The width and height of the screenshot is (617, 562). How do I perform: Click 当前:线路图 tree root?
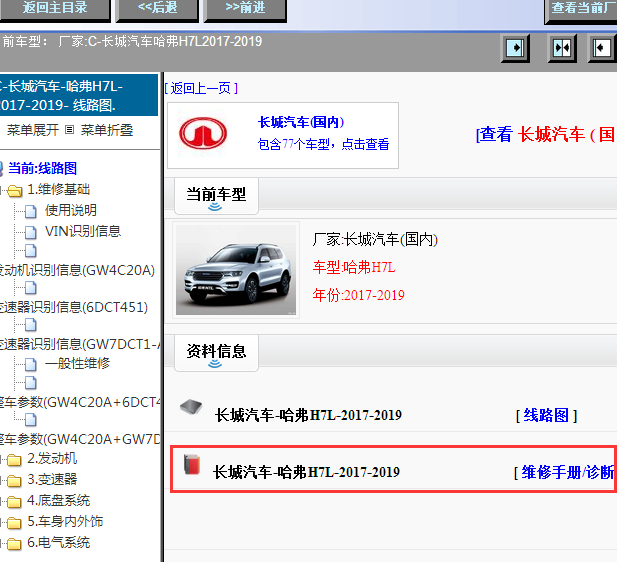(x=42, y=168)
